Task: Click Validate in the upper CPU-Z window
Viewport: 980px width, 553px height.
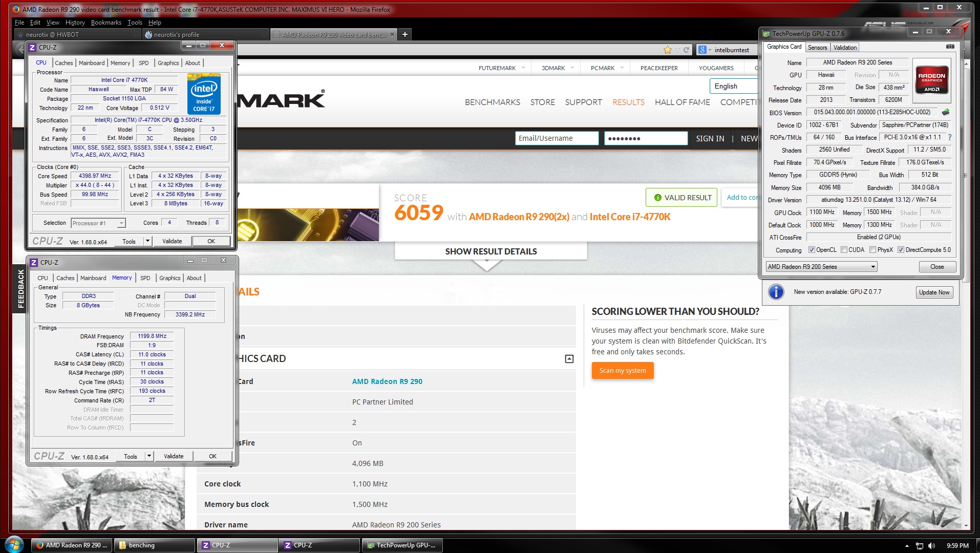Action: pos(172,241)
